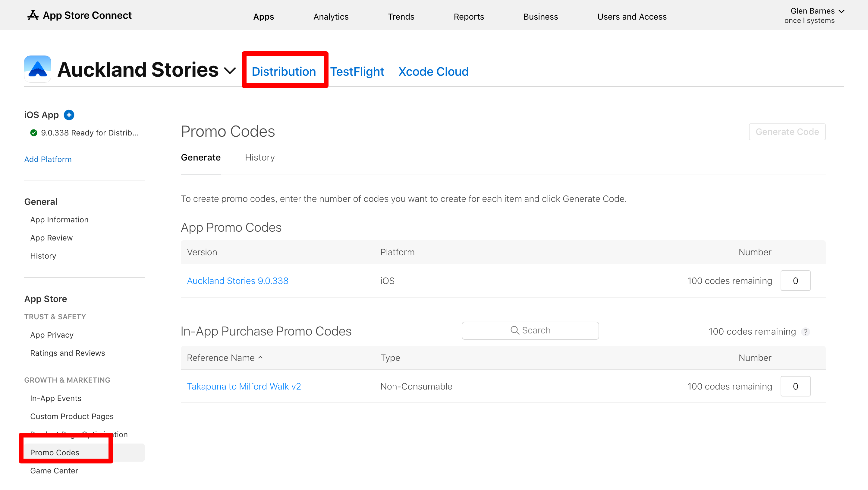Open the Takapuna to Milford Walk v2 link

tap(244, 386)
